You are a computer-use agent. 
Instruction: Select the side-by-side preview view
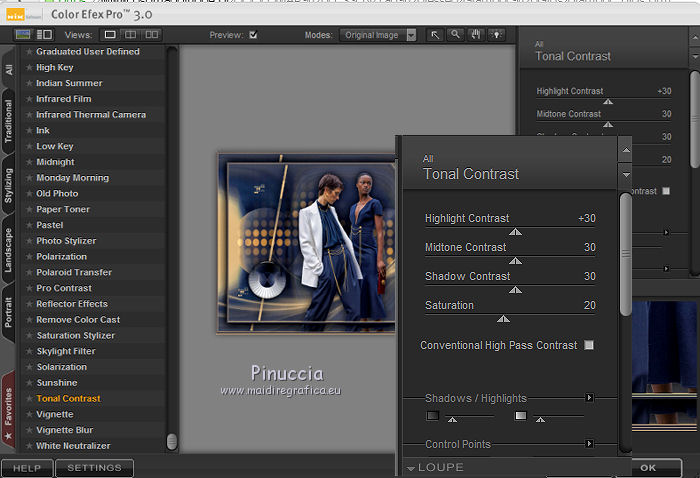click(152, 34)
